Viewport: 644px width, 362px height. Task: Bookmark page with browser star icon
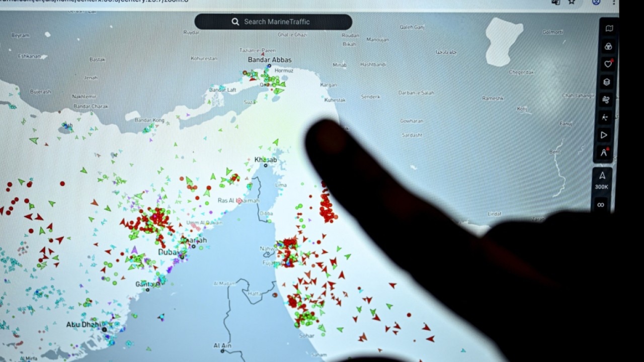pos(572,2)
